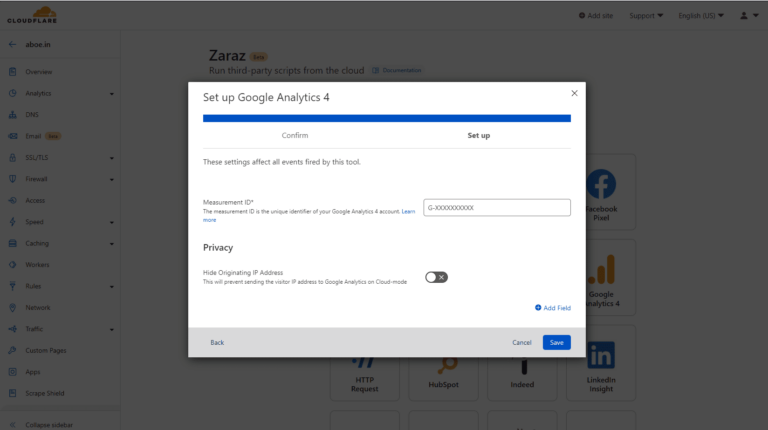Click the HTTP Request tool card
Image resolution: width=768 pixels, height=430 pixels.
tap(364, 379)
